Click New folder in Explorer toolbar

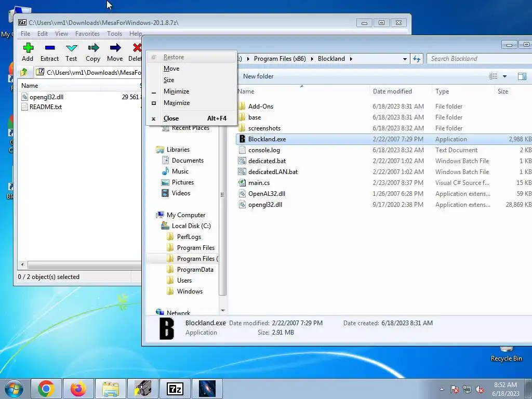pyautogui.click(x=258, y=76)
